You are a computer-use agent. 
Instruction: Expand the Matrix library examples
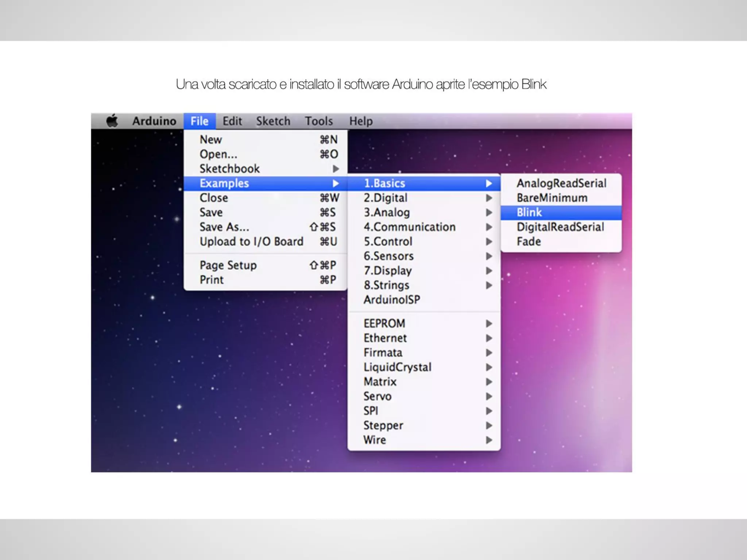pyautogui.click(x=424, y=382)
